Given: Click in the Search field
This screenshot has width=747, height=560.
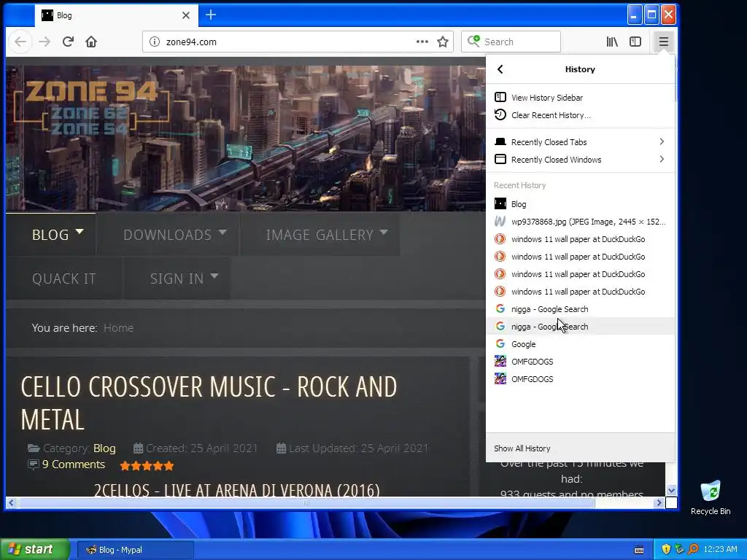Looking at the screenshot, I should coord(520,42).
